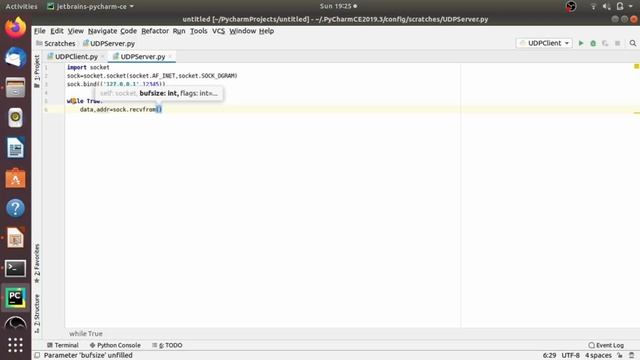Open Help from the dock
Screen dimensions: 640x360
coord(16,208)
